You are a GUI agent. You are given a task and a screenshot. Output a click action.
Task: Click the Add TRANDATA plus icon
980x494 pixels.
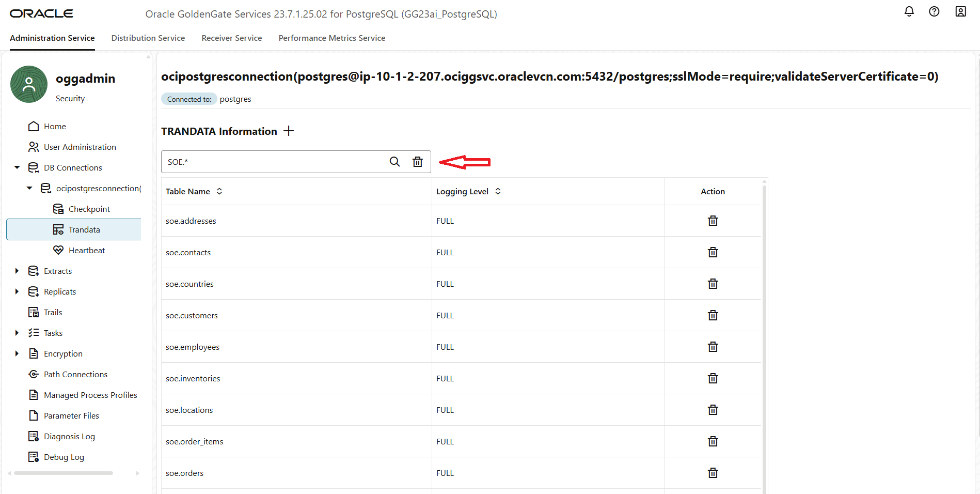289,131
